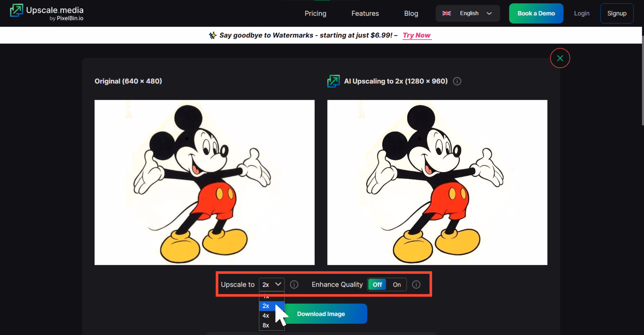Click the upscaled Mickey image preview
644x335 pixels.
click(437, 182)
